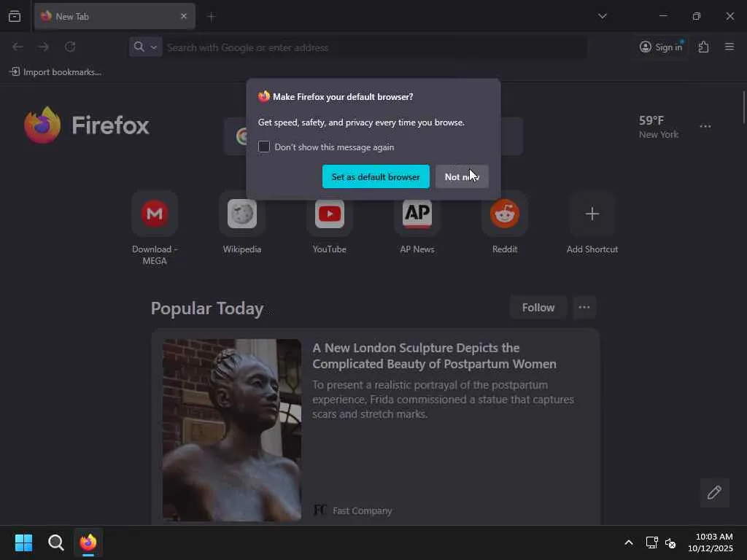This screenshot has height=560, width=747.
Task: Open the hamburger application menu
Action: click(729, 47)
